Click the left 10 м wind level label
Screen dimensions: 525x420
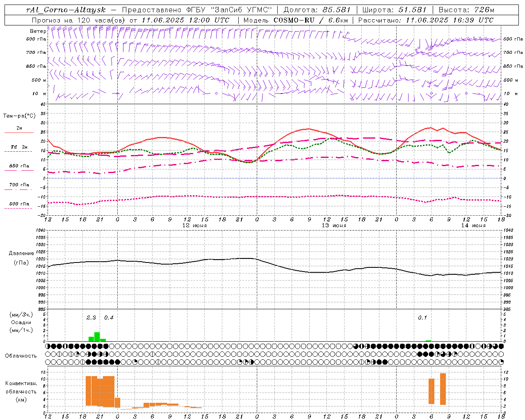(x=39, y=94)
